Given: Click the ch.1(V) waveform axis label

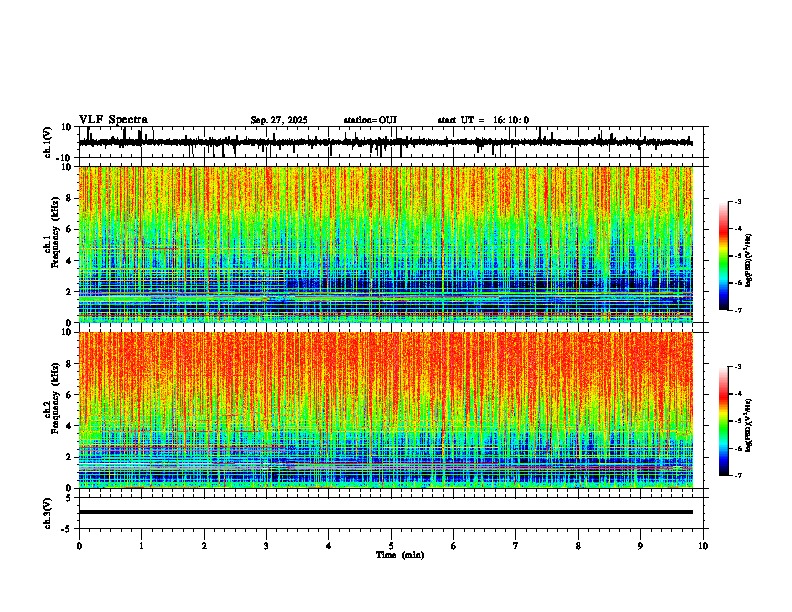Looking at the screenshot, I should [x=48, y=142].
